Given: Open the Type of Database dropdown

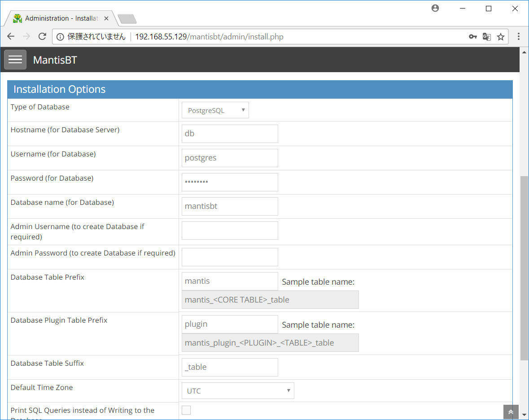Looking at the screenshot, I should [x=215, y=110].
